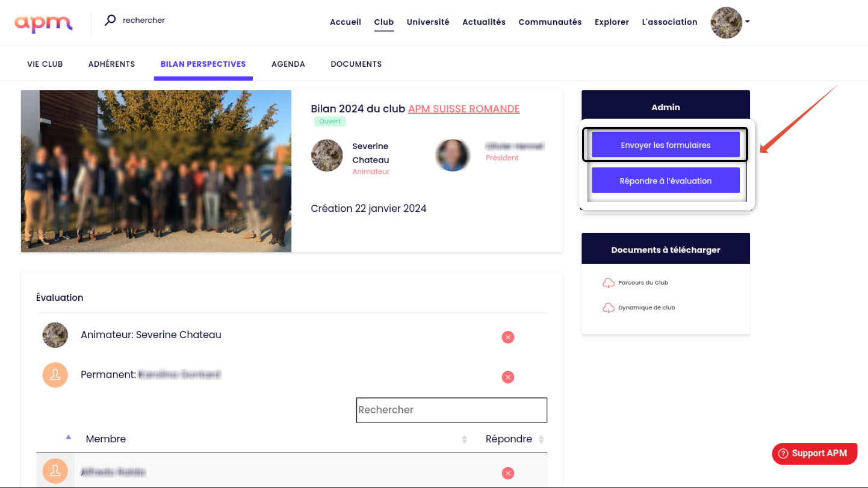868x488 pixels.
Task: Switch to the VIE CLUB tab
Action: 45,64
